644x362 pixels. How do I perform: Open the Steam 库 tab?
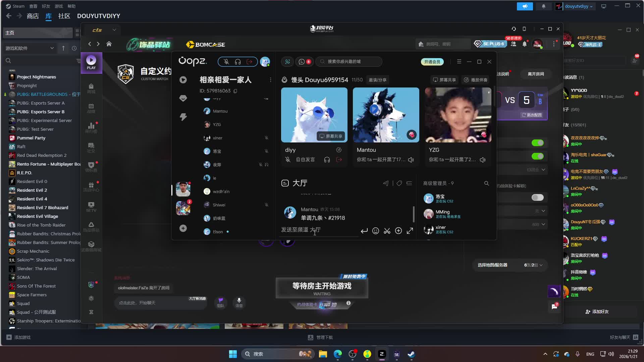pyautogui.click(x=49, y=16)
